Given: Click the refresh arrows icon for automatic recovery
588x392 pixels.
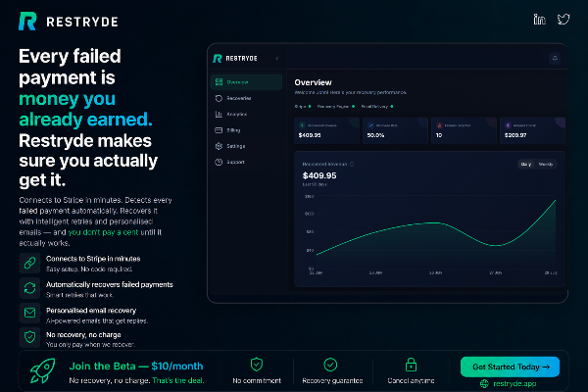Looking at the screenshot, I should [x=30, y=288].
